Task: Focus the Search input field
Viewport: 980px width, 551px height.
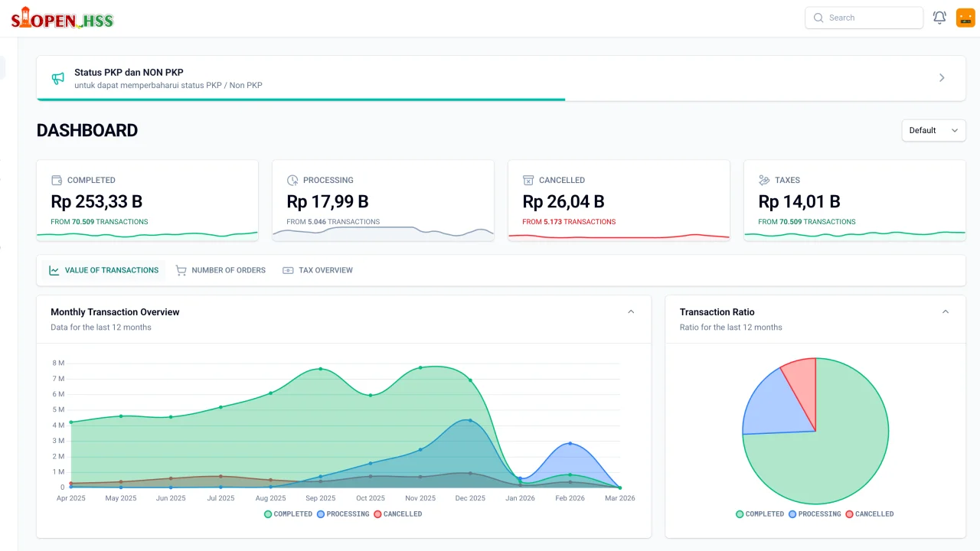Action: pyautogui.click(x=864, y=18)
